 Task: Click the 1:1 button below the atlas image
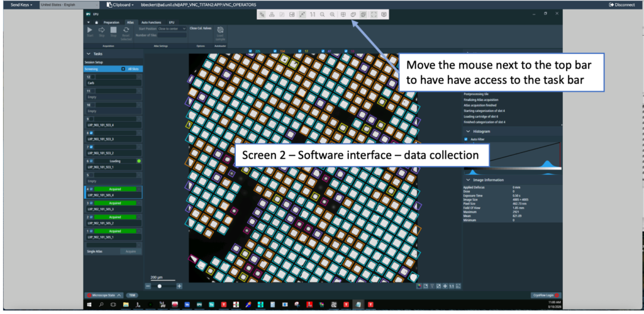click(452, 286)
